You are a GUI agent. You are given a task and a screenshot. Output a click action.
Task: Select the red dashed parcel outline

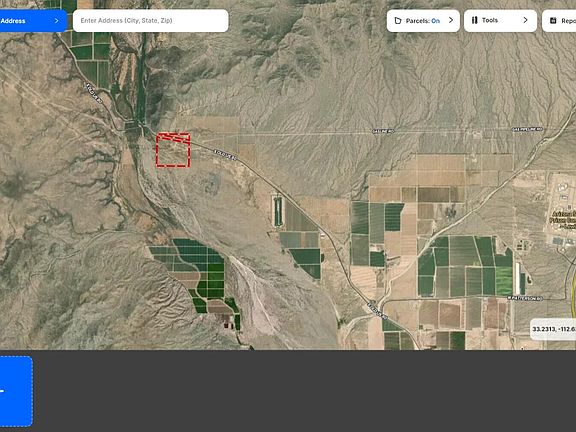(x=173, y=150)
